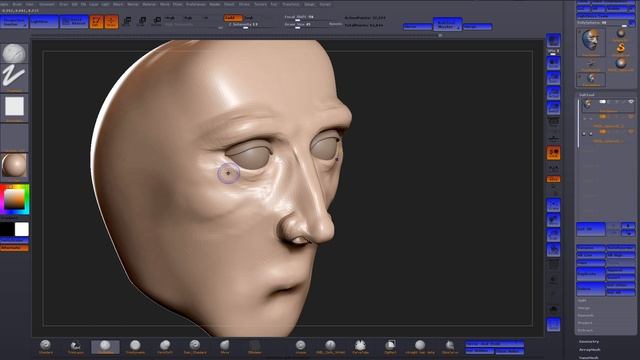The height and width of the screenshot is (360, 640).
Task: Select the Move transform icon in top shelf
Action: 127,21
